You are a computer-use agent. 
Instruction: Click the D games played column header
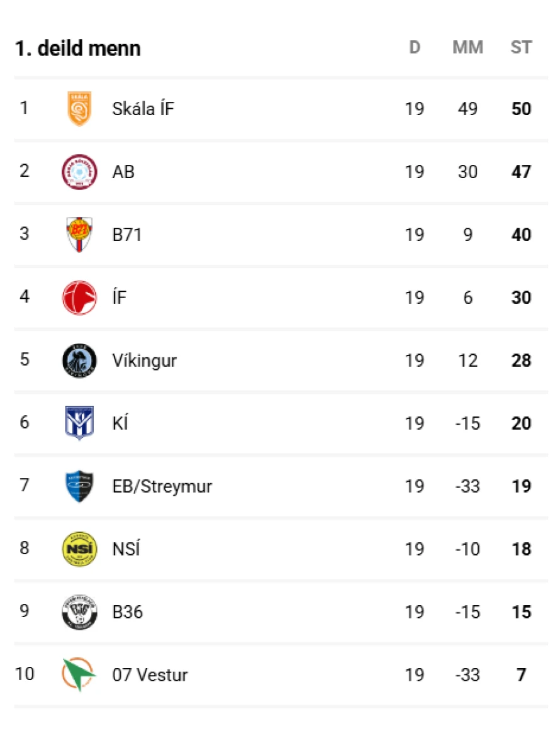click(415, 47)
